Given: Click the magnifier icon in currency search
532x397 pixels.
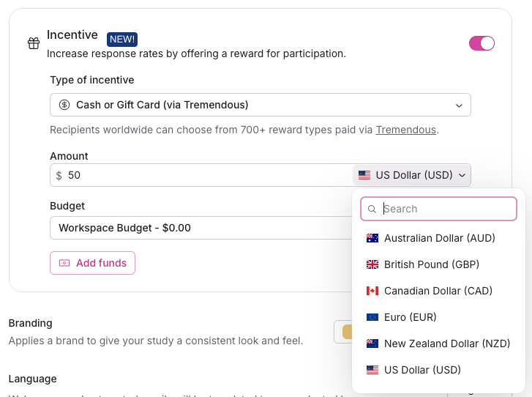Looking at the screenshot, I should (x=372, y=209).
